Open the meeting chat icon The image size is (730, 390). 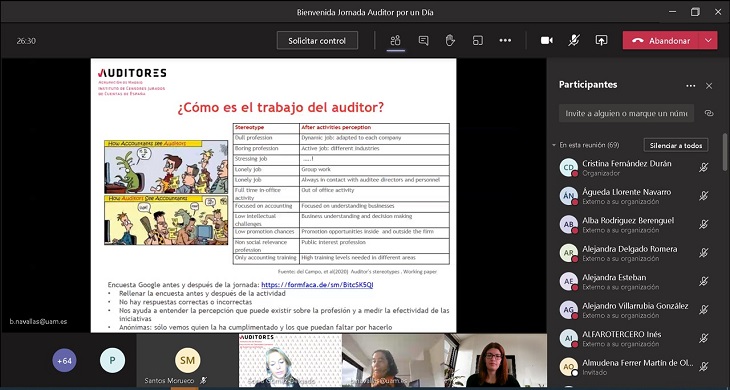click(x=423, y=40)
